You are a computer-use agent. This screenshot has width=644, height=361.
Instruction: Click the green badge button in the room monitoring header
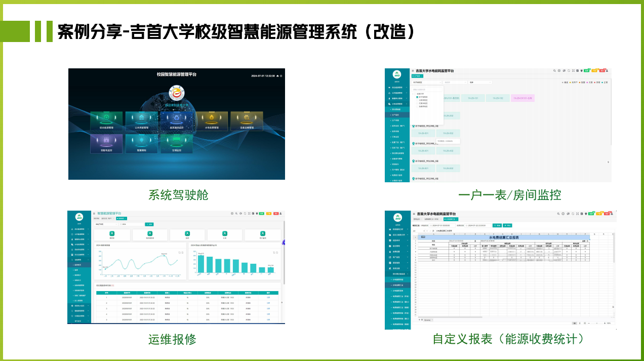tap(586, 71)
